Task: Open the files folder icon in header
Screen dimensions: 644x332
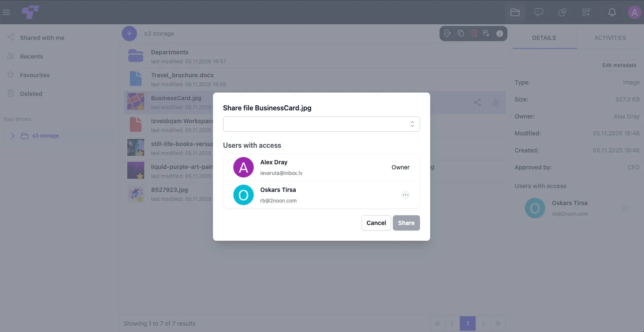Action: coord(515,12)
